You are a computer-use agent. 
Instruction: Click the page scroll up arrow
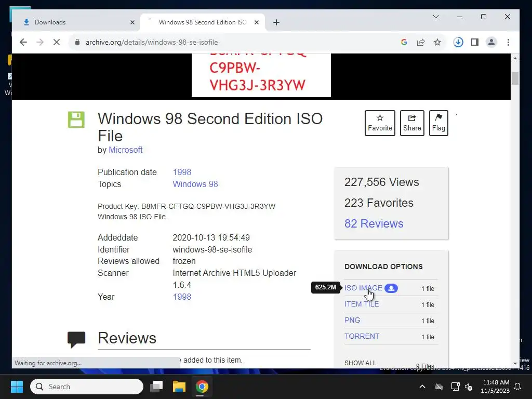click(x=515, y=58)
